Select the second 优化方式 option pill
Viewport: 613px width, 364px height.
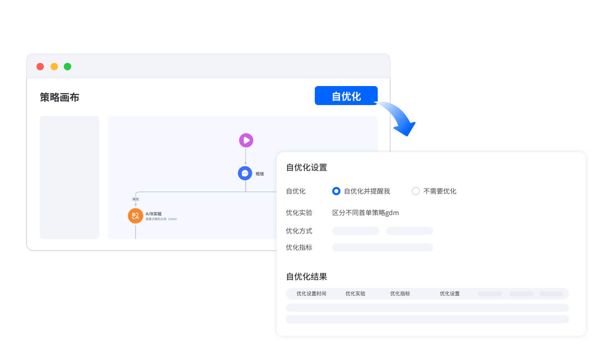[x=410, y=231]
